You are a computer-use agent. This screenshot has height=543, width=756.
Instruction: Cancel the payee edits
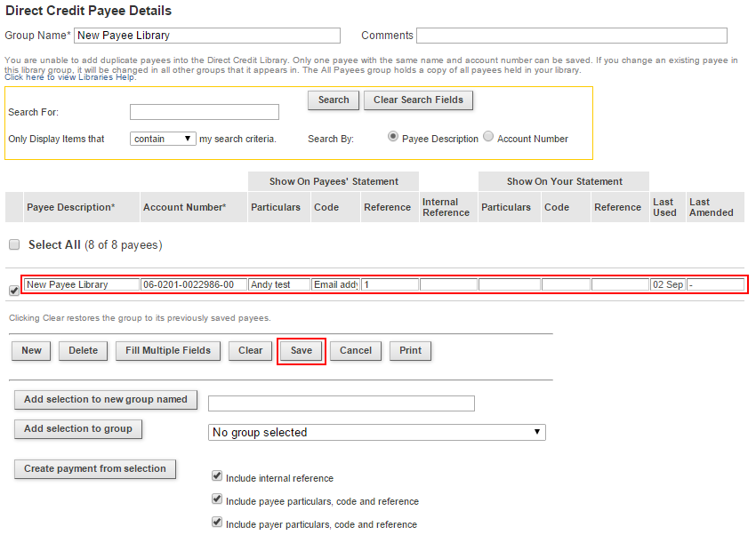[x=355, y=350]
